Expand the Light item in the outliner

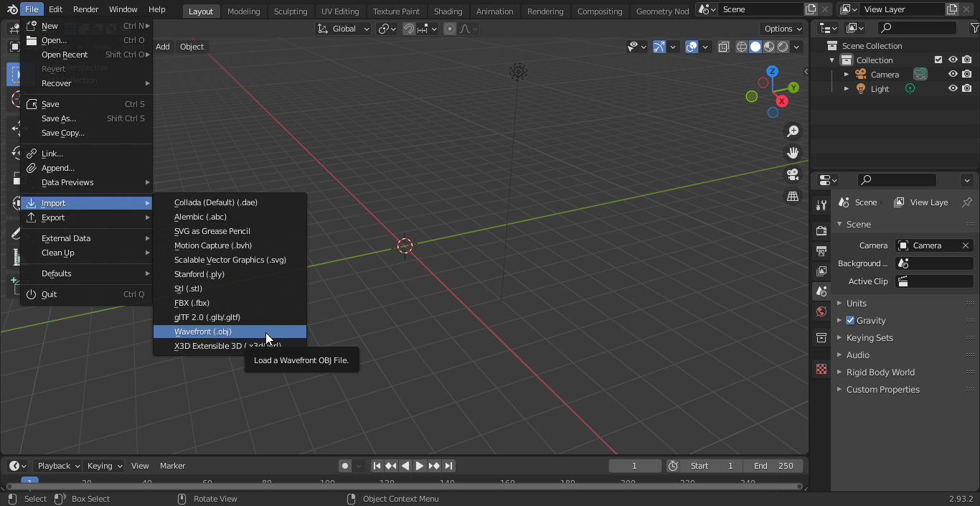coord(847,89)
